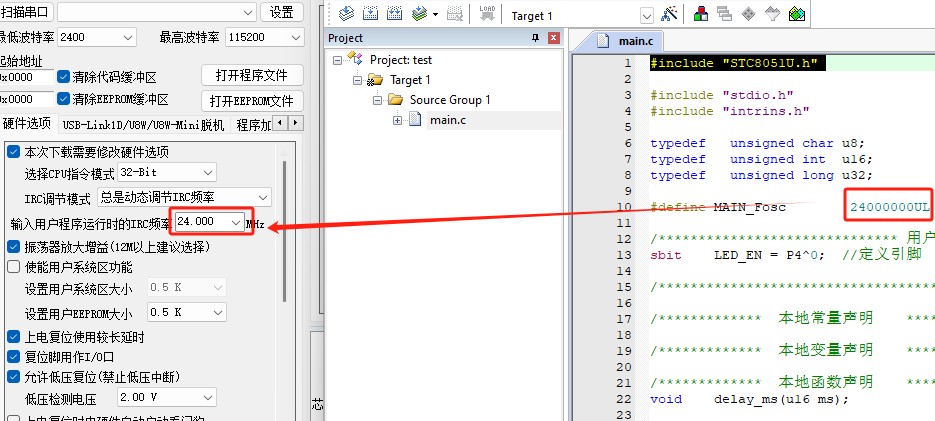Viewport: 935px width, 421px height.
Task: Click the typedef unsigned long u32 line
Action: (761, 175)
